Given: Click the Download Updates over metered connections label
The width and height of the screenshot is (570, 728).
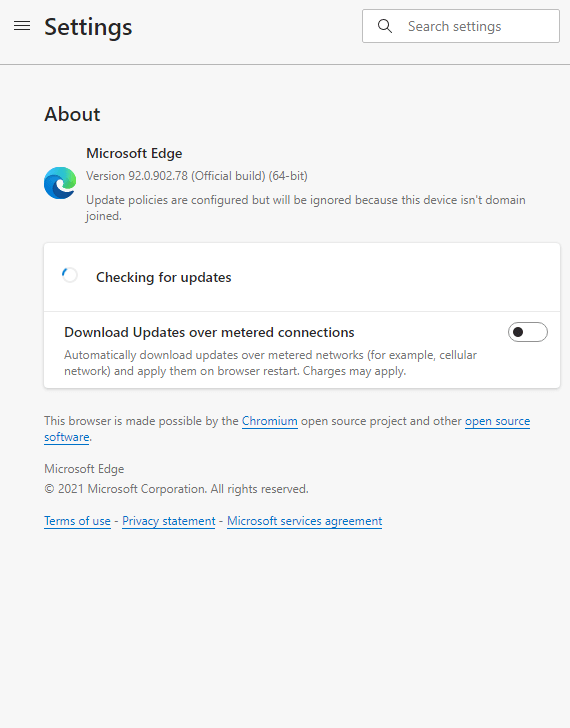Looking at the screenshot, I should click(209, 332).
